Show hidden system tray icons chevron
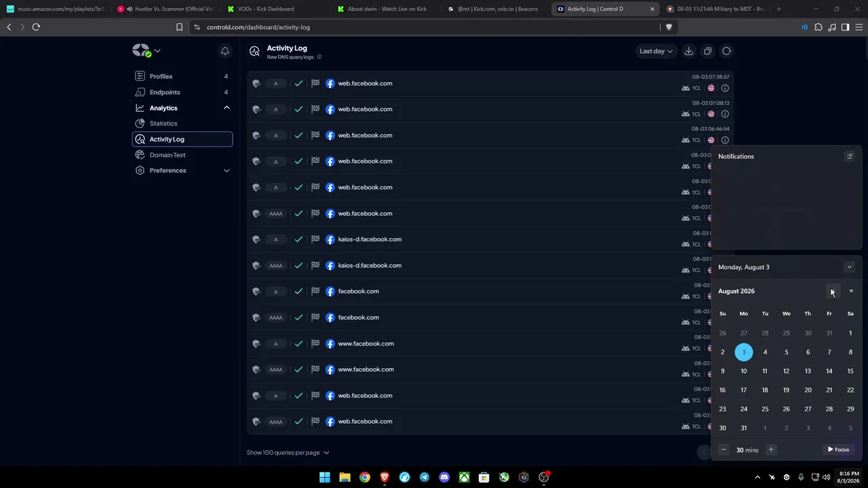The width and height of the screenshot is (868, 488). tap(757, 477)
